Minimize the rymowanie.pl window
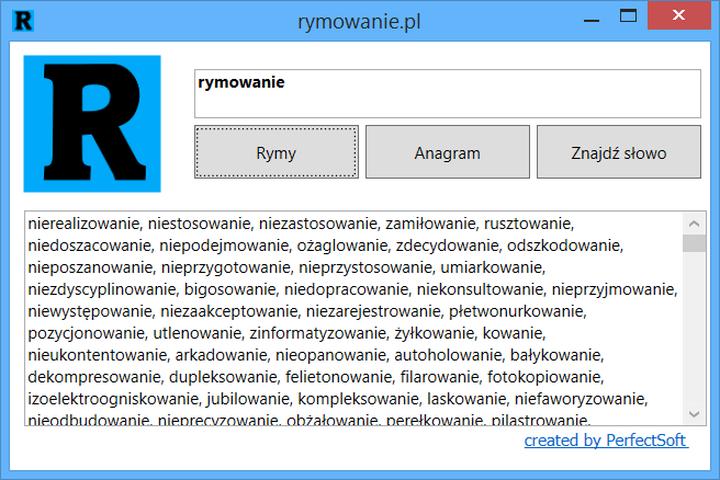Screen dimensions: 720x480 (583, 16)
